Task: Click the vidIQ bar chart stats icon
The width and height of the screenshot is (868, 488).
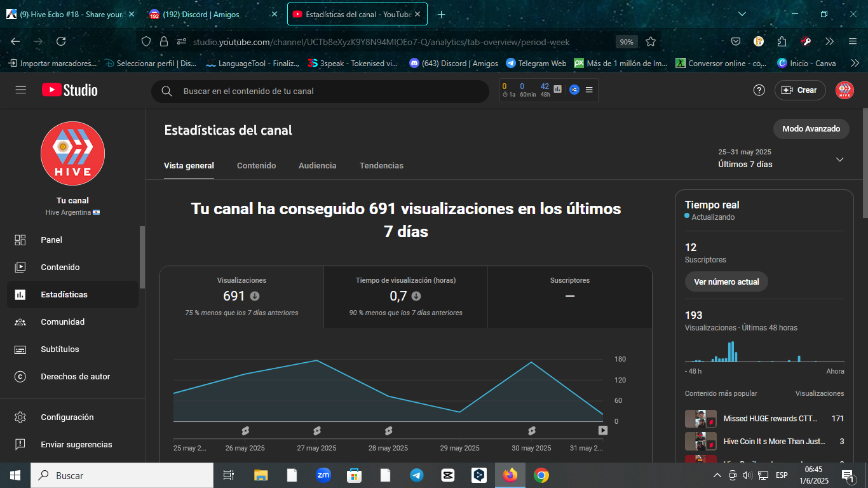Action: pos(558,90)
